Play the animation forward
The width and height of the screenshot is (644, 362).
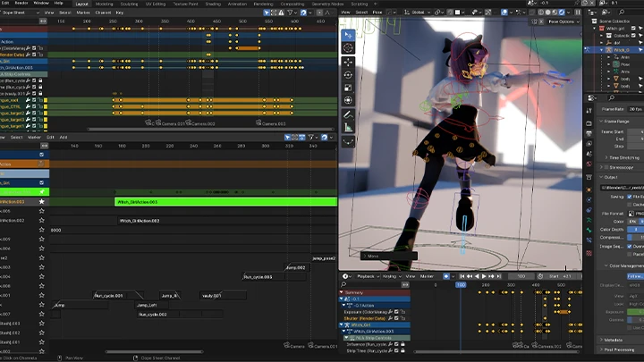[x=484, y=276]
